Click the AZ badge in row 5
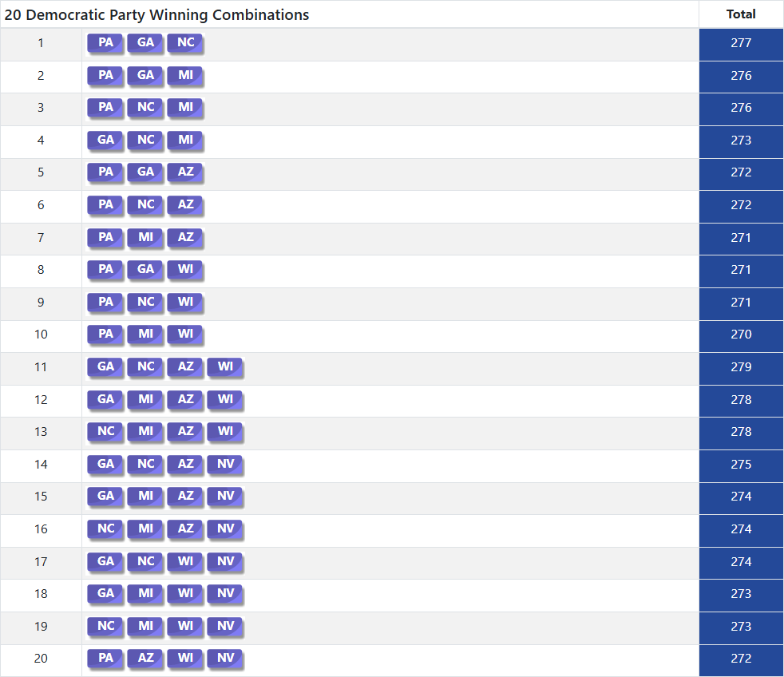This screenshot has height=677, width=784. click(185, 172)
